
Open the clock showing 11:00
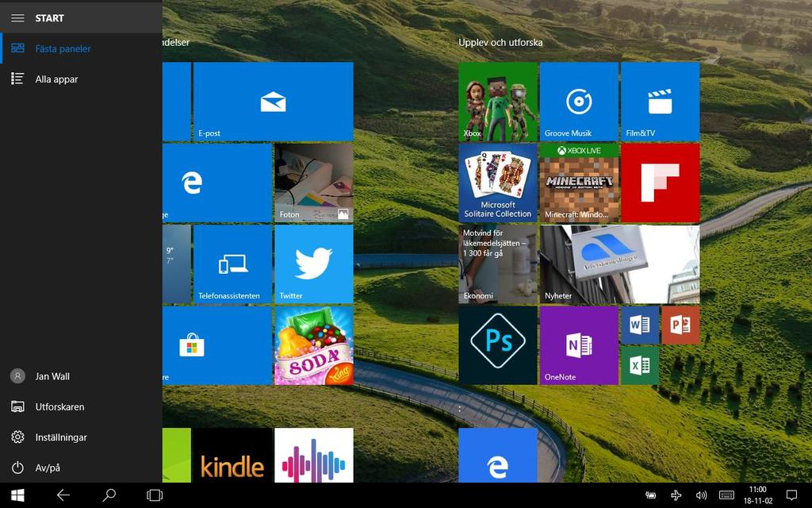(x=757, y=495)
